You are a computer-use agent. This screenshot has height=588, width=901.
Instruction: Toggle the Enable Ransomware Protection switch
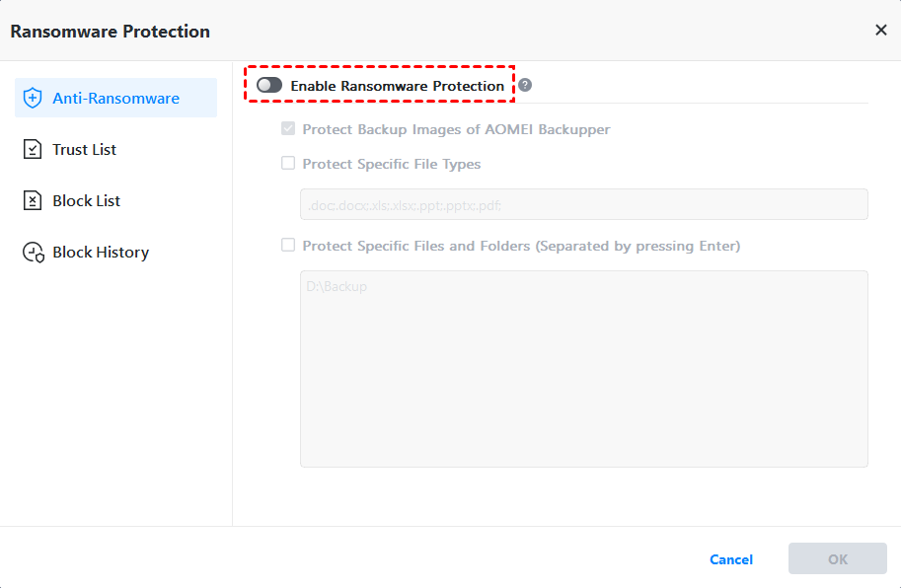point(269,86)
